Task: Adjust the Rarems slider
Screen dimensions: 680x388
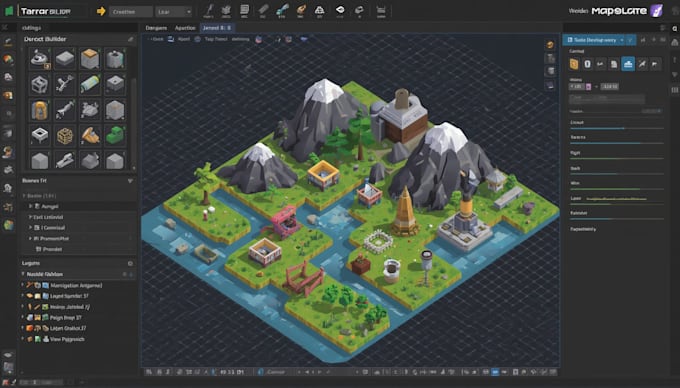Action: (x=617, y=143)
